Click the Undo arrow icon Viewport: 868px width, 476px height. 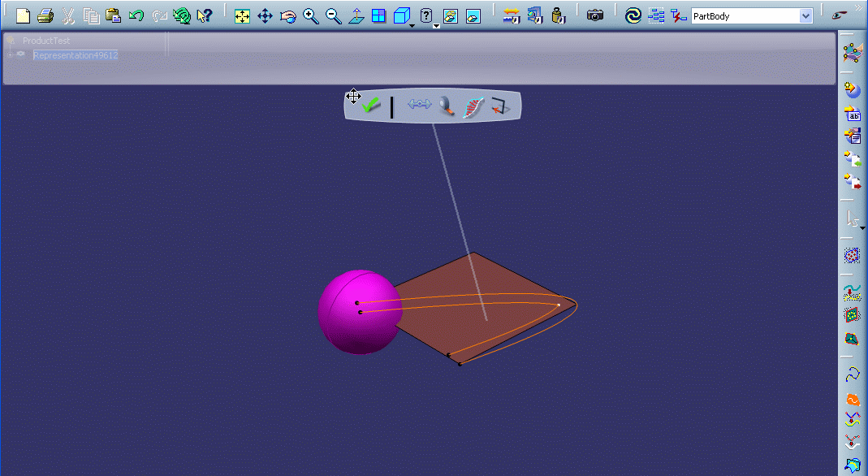(136, 15)
